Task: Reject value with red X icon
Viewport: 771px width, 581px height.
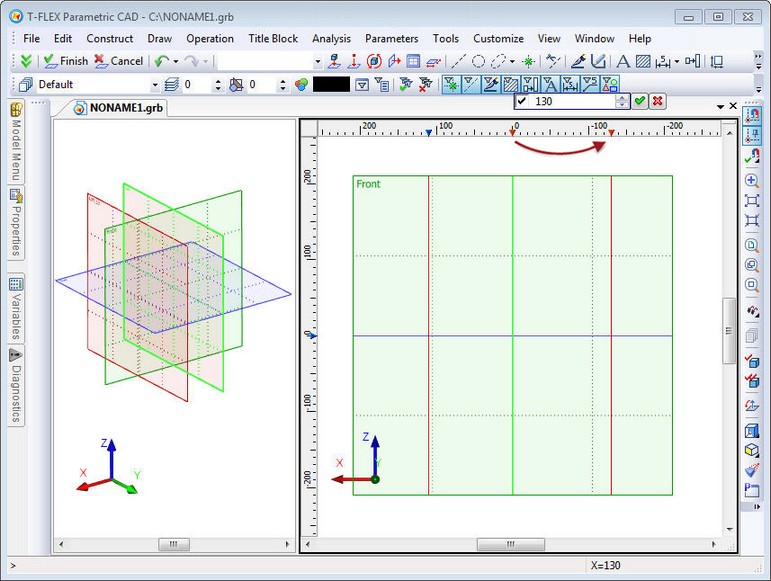Action: click(x=657, y=101)
